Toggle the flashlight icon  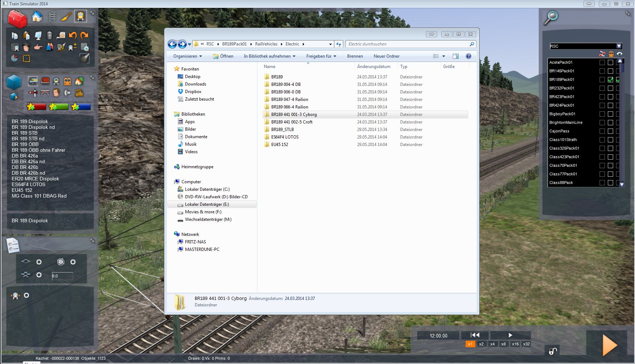pyautogui.click(x=84, y=58)
